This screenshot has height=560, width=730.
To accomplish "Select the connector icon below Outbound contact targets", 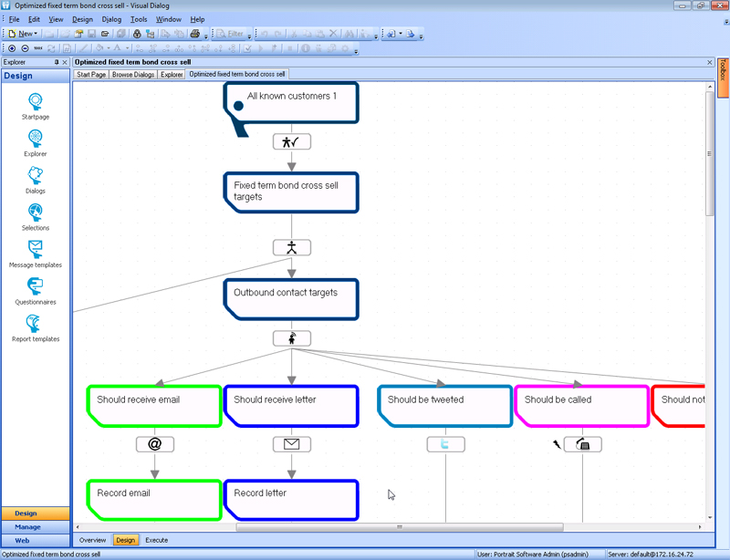I will [x=291, y=338].
